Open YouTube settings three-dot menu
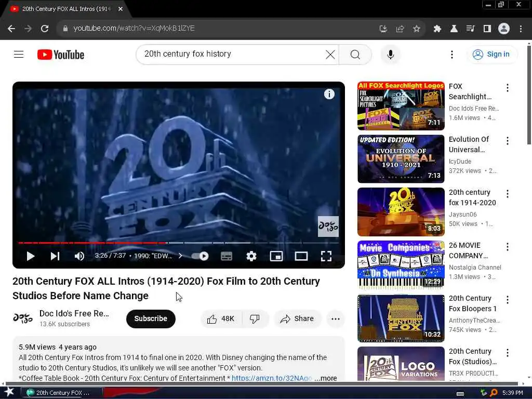Viewport: 532px width, 399px height. click(451, 54)
